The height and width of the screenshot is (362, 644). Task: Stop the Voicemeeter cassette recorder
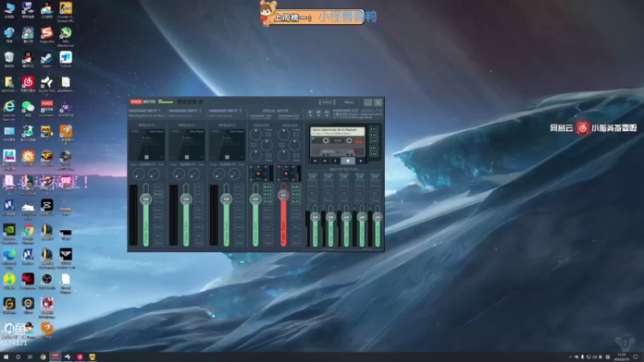348,161
